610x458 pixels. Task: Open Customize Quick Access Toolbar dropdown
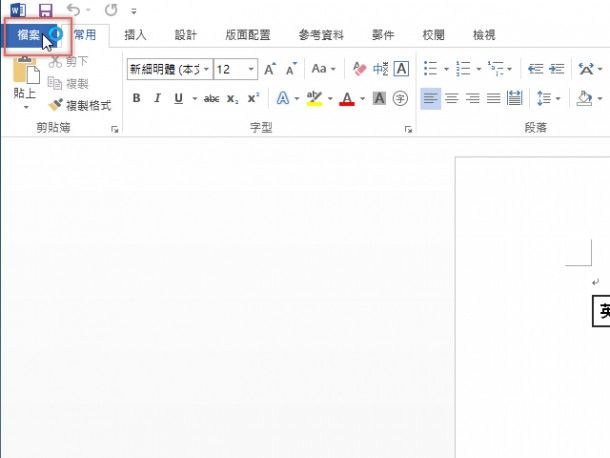[134, 11]
